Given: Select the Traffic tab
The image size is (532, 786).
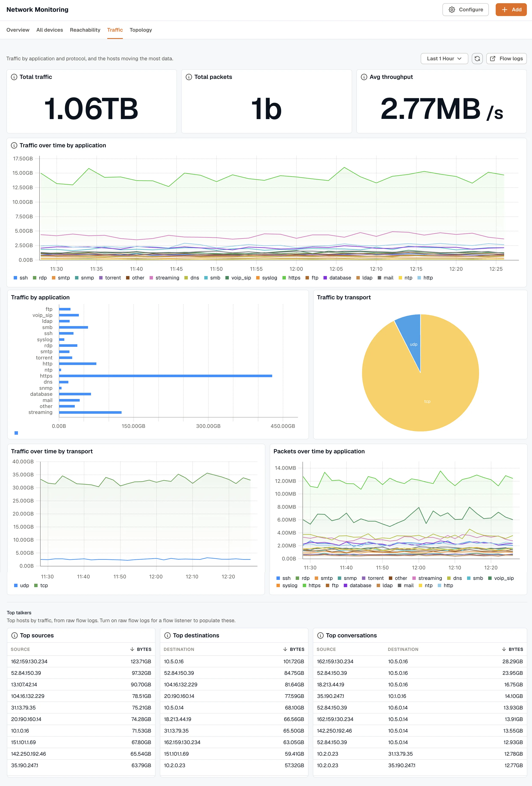Looking at the screenshot, I should pyautogui.click(x=115, y=30).
